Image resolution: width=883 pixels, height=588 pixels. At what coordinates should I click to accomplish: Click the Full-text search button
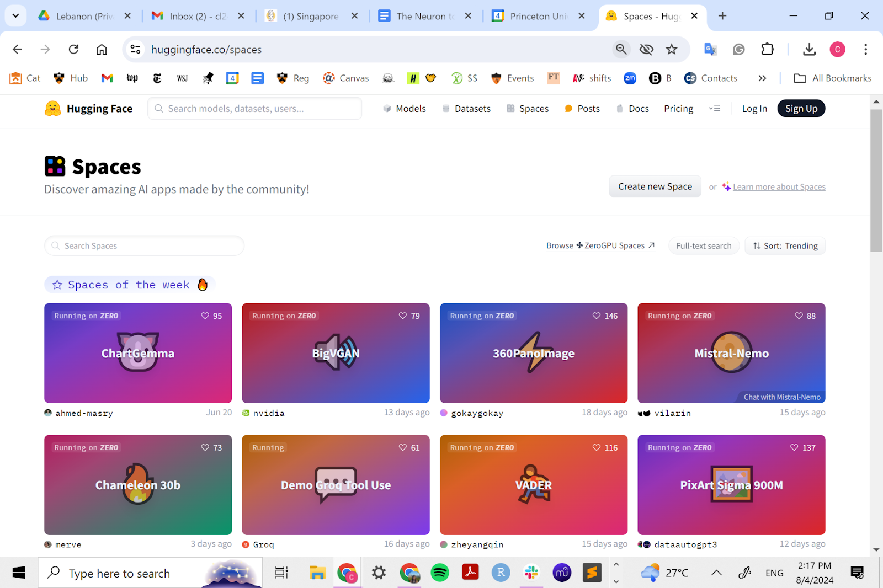[x=704, y=246]
